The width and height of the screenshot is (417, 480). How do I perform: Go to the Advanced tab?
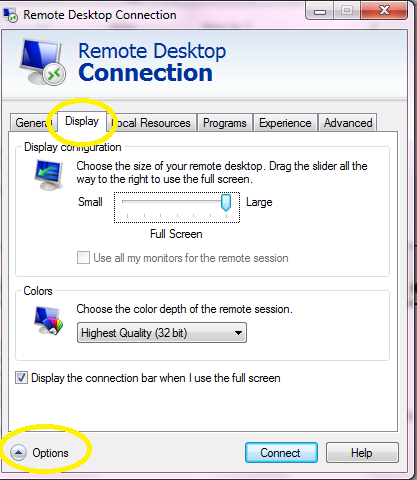(x=348, y=123)
